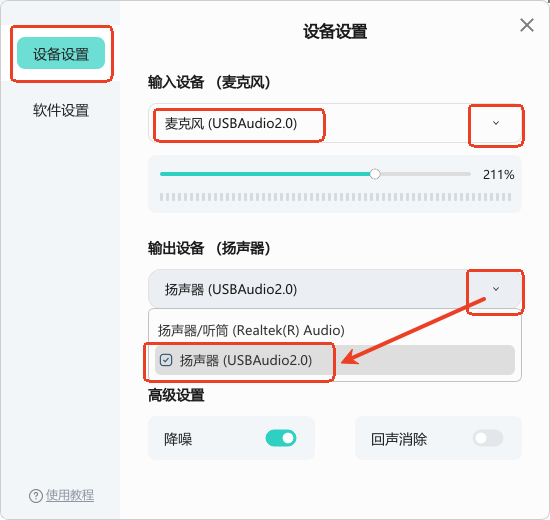The image size is (550, 520).
Task: Click the 降噪 setting card label
Action: pyautogui.click(x=178, y=439)
